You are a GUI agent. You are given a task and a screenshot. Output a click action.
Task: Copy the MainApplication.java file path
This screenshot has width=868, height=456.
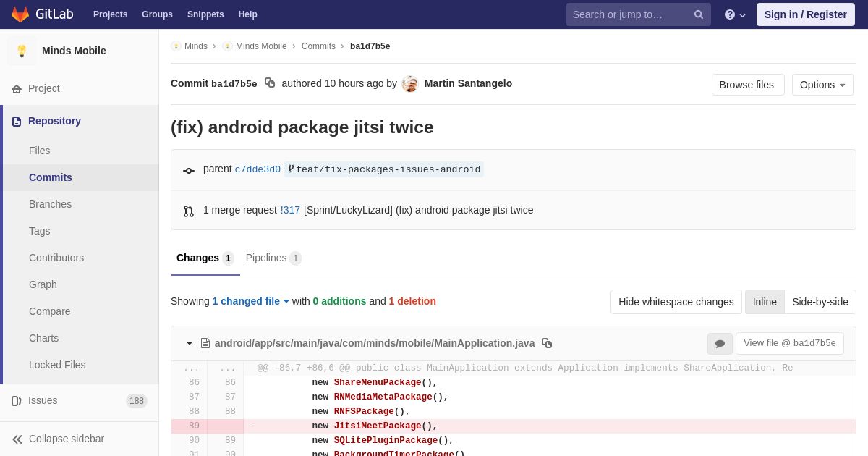[547, 343]
